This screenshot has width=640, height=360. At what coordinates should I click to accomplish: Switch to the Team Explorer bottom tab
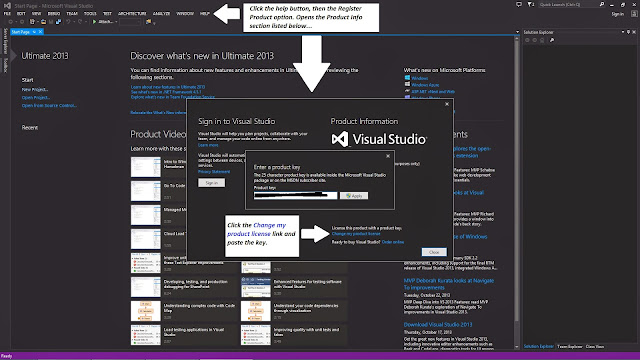pyautogui.click(x=570, y=347)
